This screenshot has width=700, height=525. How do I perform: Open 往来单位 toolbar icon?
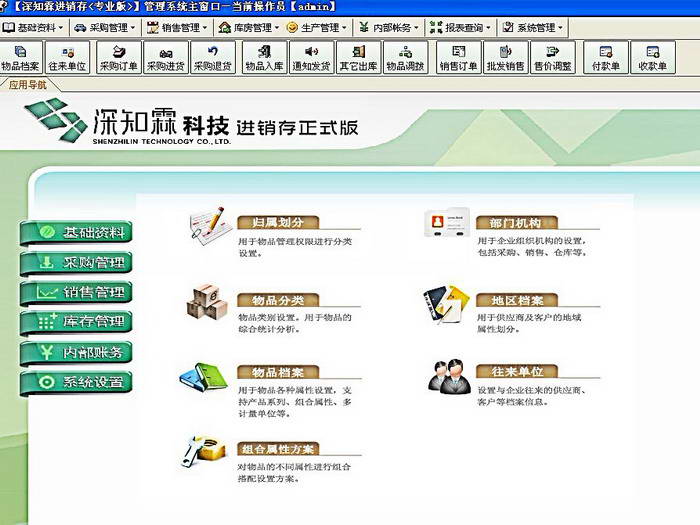pyautogui.click(x=67, y=58)
